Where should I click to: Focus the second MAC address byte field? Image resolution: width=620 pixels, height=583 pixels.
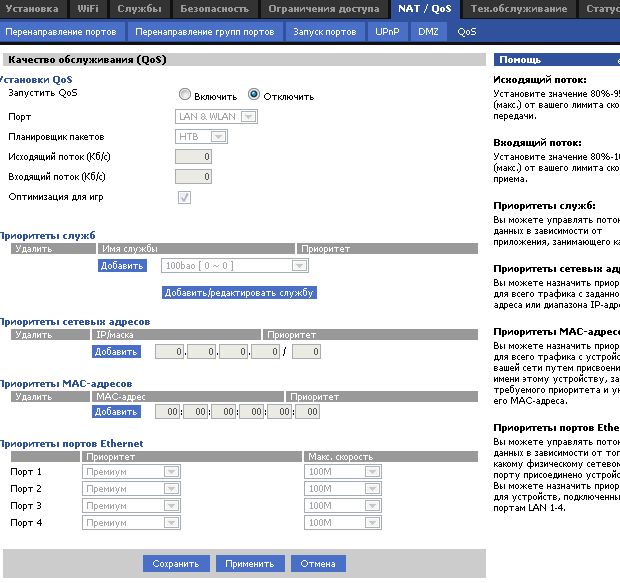pos(196,412)
